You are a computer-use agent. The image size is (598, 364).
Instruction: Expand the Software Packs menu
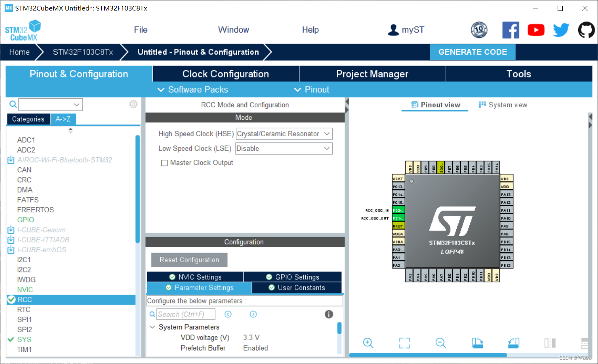click(x=193, y=90)
